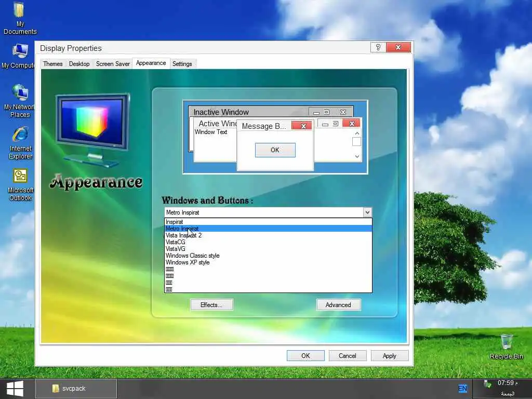Image resolution: width=532 pixels, height=399 pixels.
Task: Switch to the Desktop tab
Action: coord(79,64)
